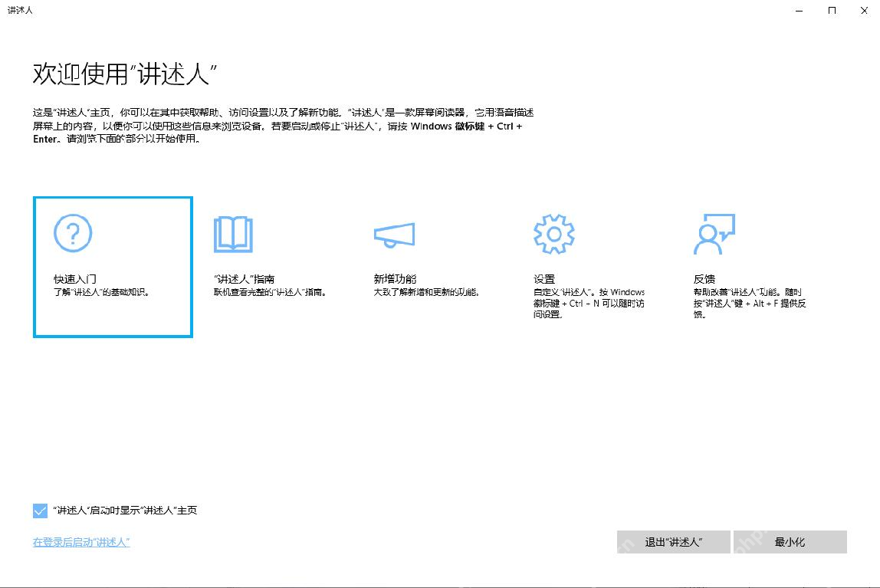Click description 大致了解新增和更新的功能
The image size is (880, 588).
click(x=426, y=292)
